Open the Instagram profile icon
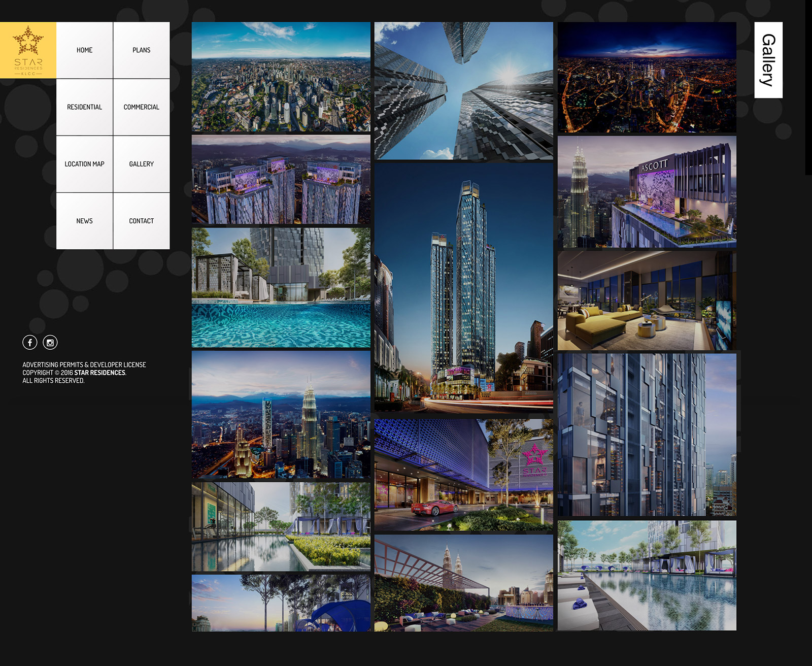This screenshot has width=812, height=666. click(x=50, y=343)
